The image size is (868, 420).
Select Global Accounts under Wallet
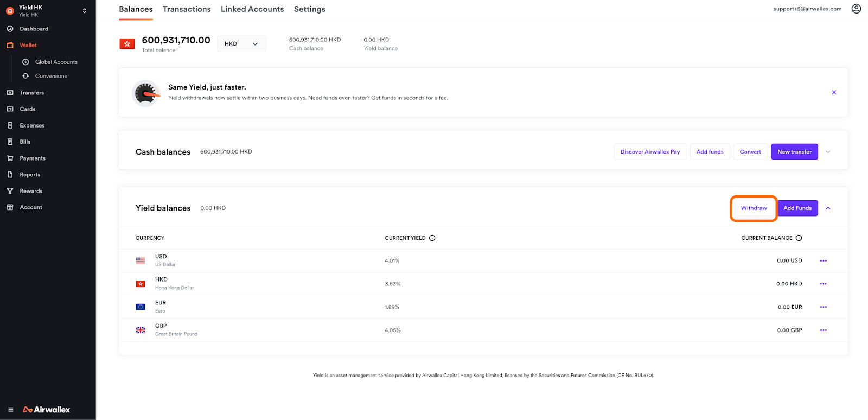(56, 62)
